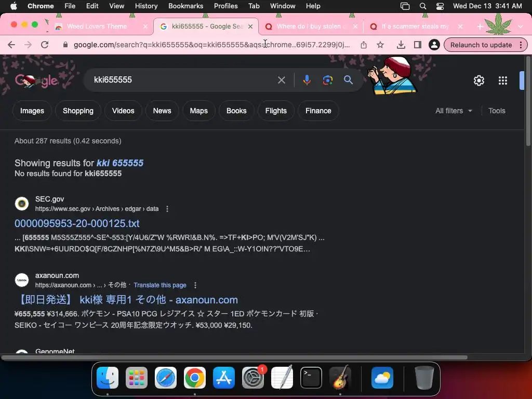Image resolution: width=532 pixels, height=399 pixels.
Task: Open Google quick settings gear
Action: (x=478, y=81)
